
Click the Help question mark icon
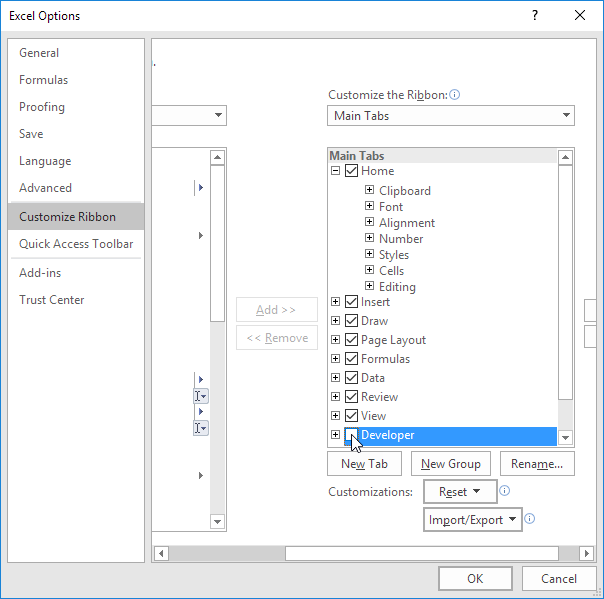click(535, 15)
